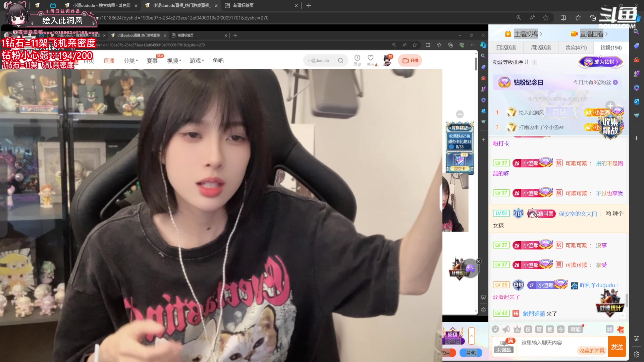Switch to 日活跃度 tab
Viewport: 644px width, 362px height.
coord(506,48)
